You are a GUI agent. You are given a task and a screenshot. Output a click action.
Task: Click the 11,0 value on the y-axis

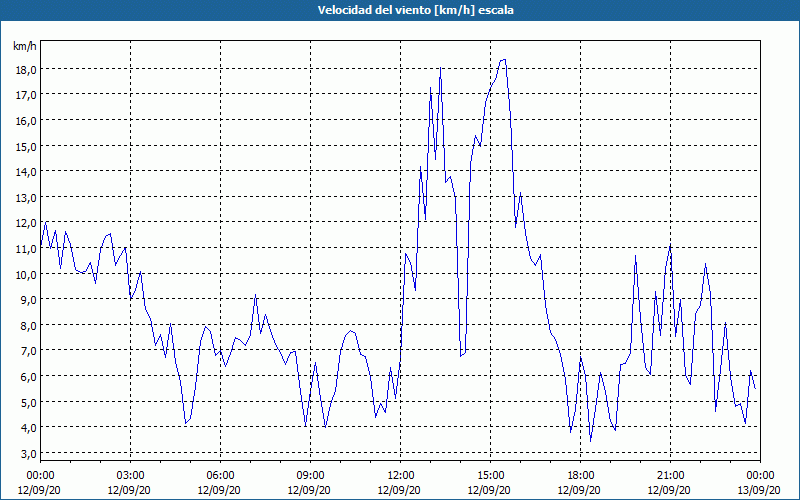click(26, 248)
